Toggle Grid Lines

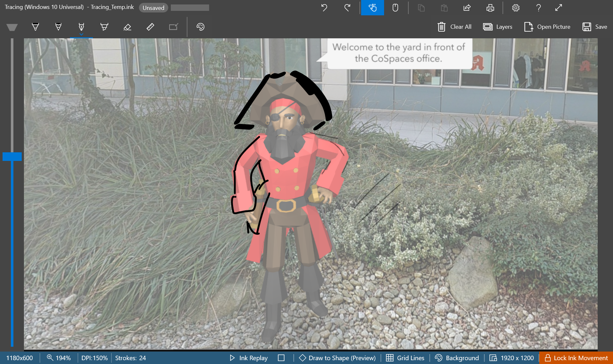(405, 358)
